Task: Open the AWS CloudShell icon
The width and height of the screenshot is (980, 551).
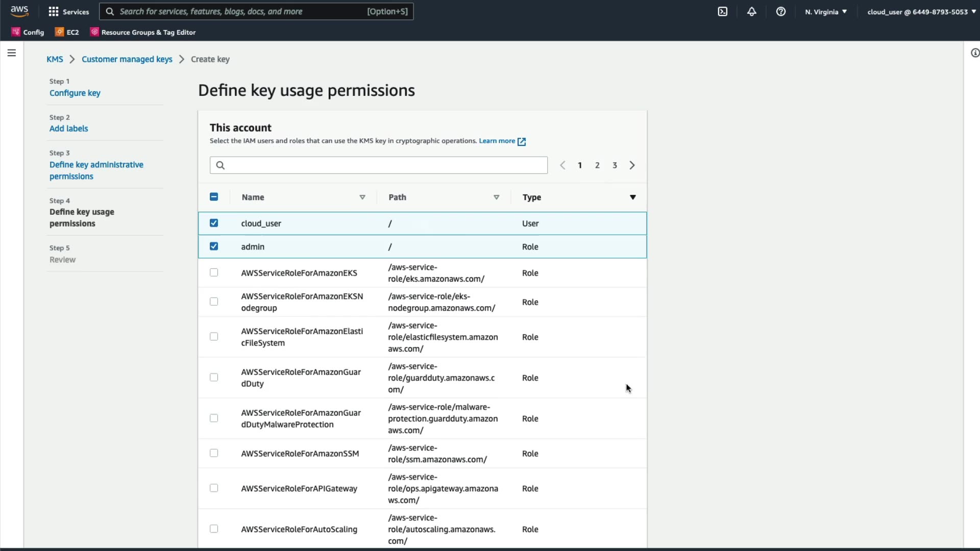Action: (x=723, y=12)
